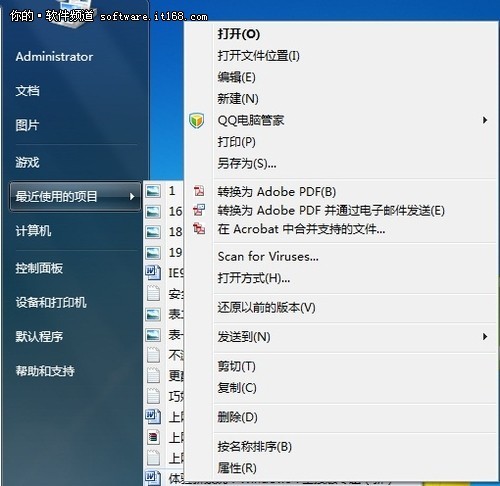Click the PDF email-send icon
This screenshot has width=500, height=486.
[x=199, y=210]
